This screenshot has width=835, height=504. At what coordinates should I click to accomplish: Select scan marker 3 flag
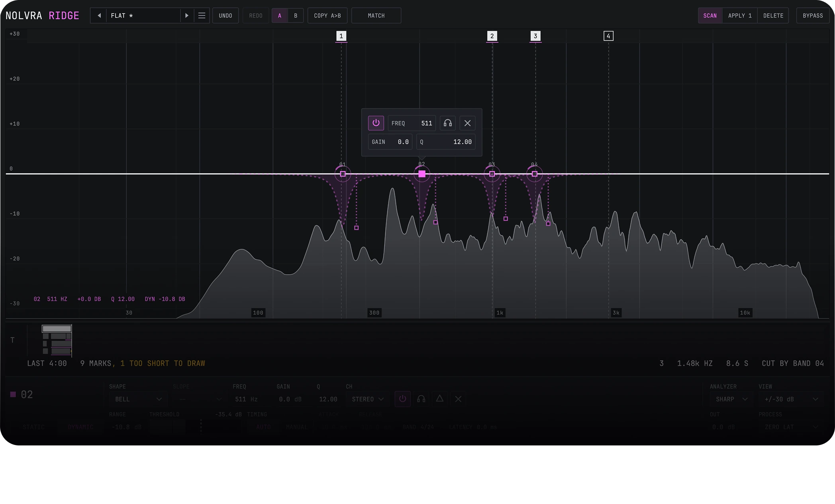535,36
